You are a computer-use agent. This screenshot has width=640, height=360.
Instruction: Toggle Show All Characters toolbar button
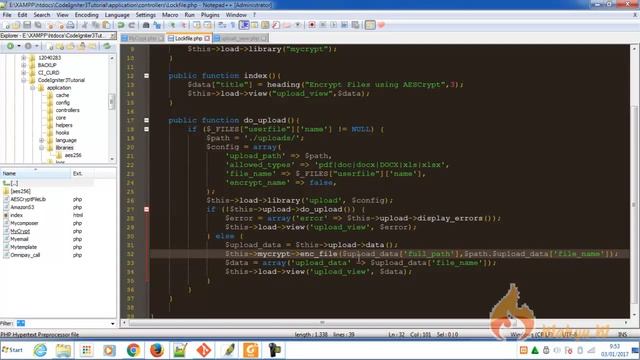click(x=233, y=25)
